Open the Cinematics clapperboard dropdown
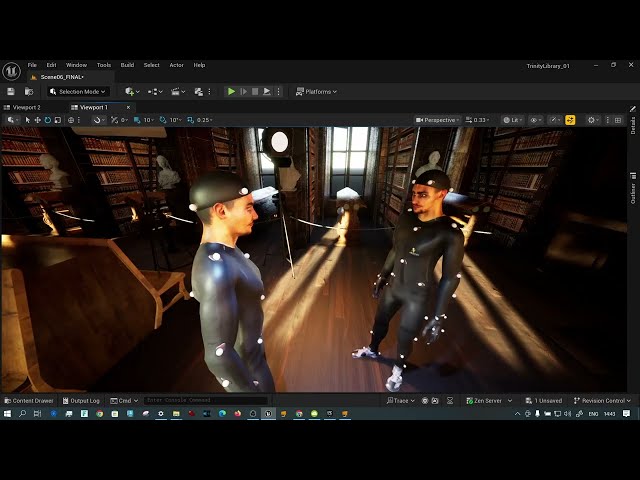Screen dimensions: 640x480 (x=178, y=91)
